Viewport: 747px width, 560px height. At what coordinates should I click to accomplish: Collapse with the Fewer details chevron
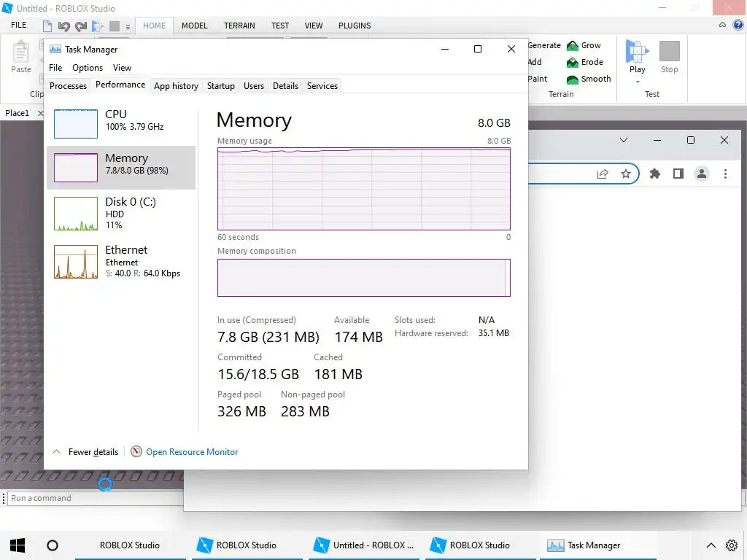click(x=56, y=451)
